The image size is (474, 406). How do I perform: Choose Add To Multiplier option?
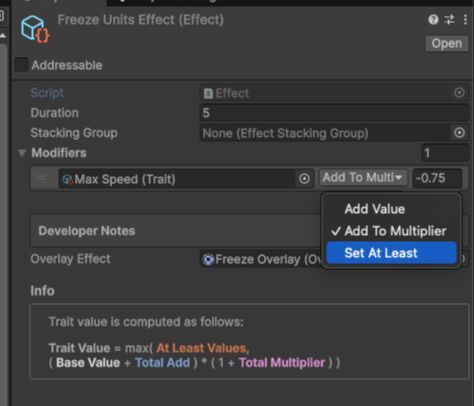(x=391, y=231)
